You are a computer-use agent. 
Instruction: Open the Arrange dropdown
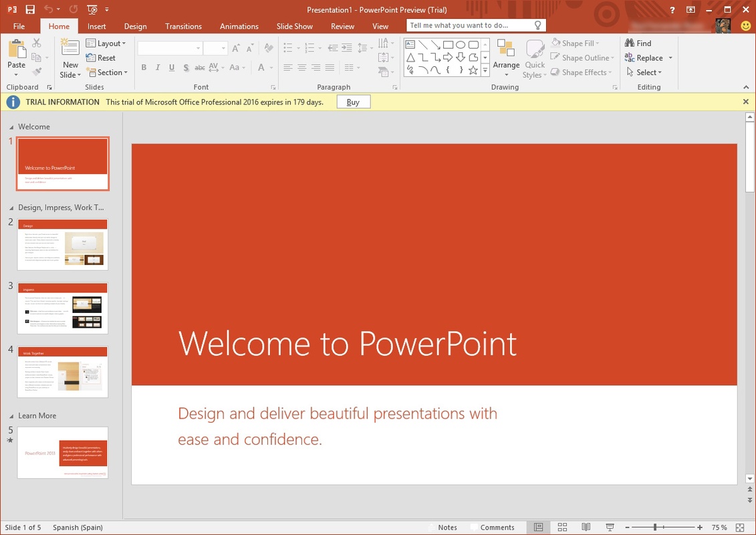(506, 66)
